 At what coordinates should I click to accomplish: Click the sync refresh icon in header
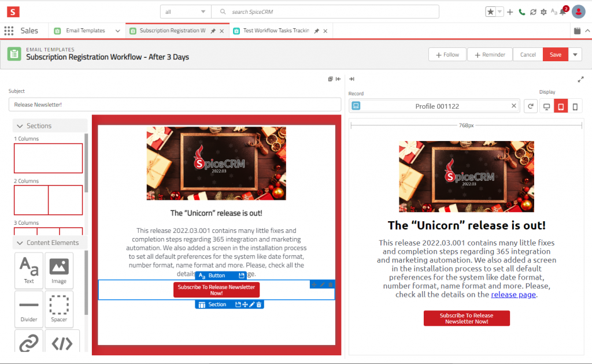pyautogui.click(x=533, y=12)
